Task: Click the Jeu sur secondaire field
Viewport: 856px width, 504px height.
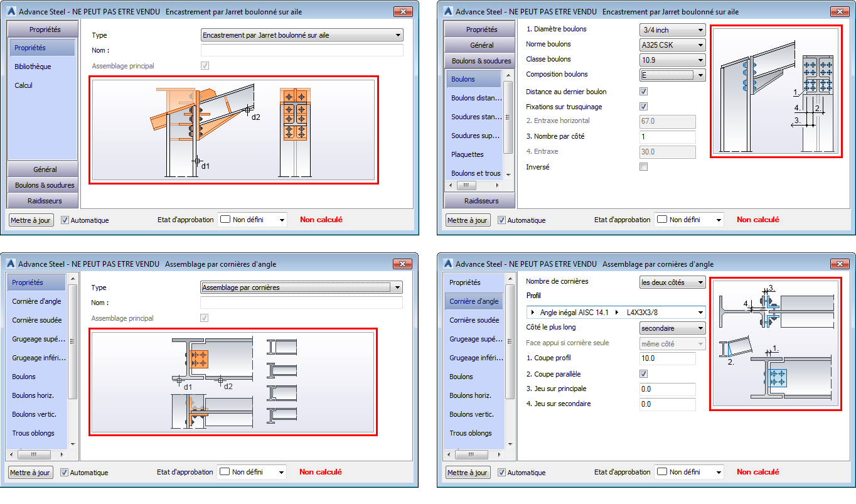Action: point(667,404)
